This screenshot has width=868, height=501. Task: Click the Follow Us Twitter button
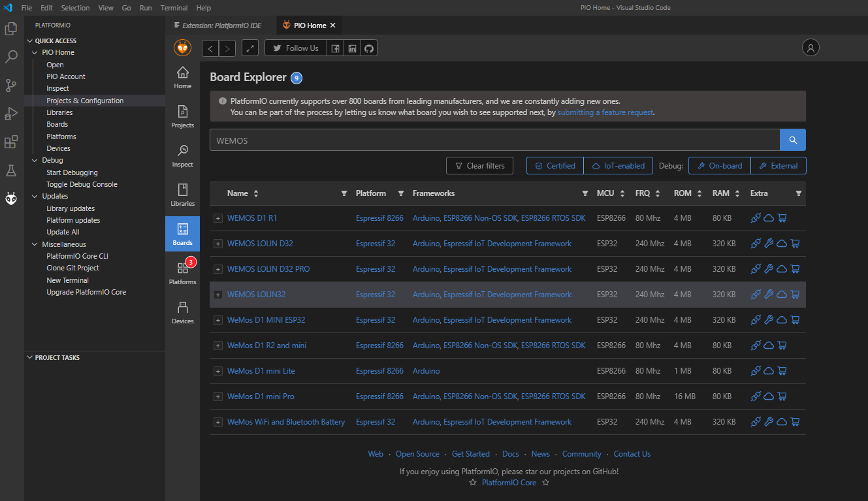(x=295, y=48)
